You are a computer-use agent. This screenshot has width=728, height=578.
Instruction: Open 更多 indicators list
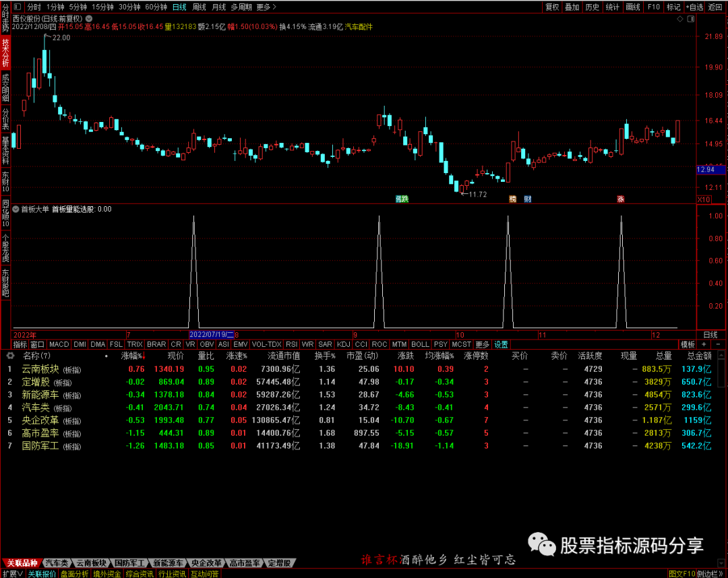[x=483, y=344]
